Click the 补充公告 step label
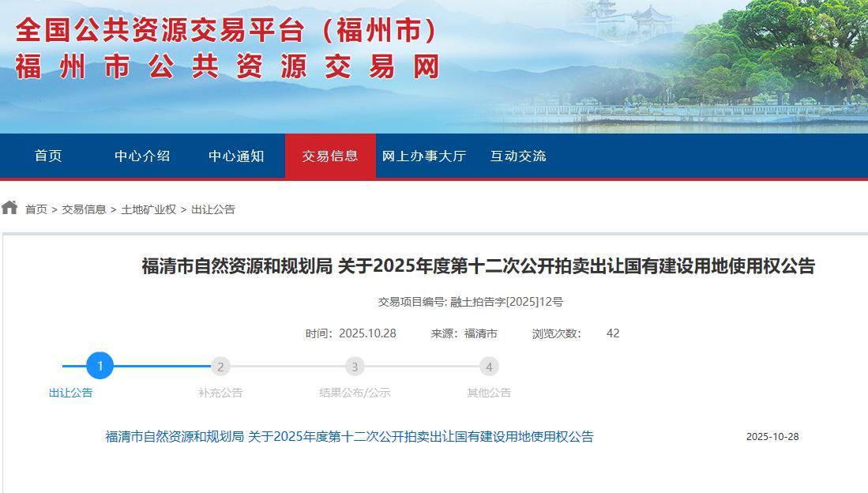The width and height of the screenshot is (868, 493). pos(221,393)
